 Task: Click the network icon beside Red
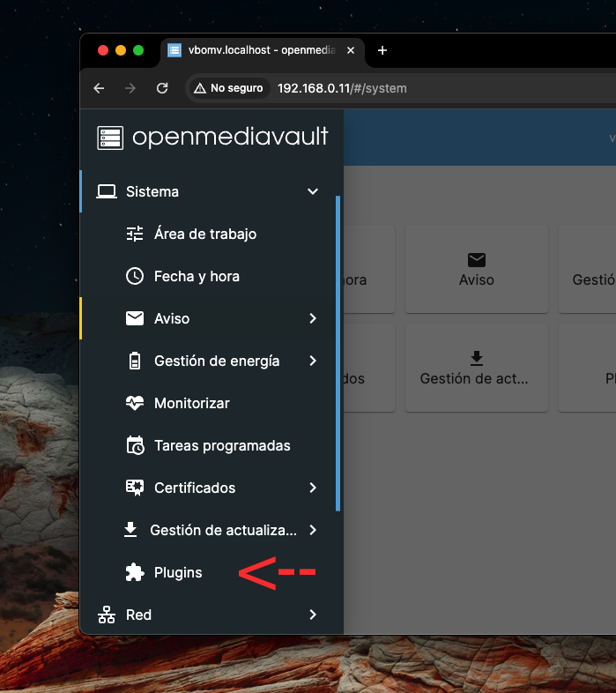pos(107,615)
